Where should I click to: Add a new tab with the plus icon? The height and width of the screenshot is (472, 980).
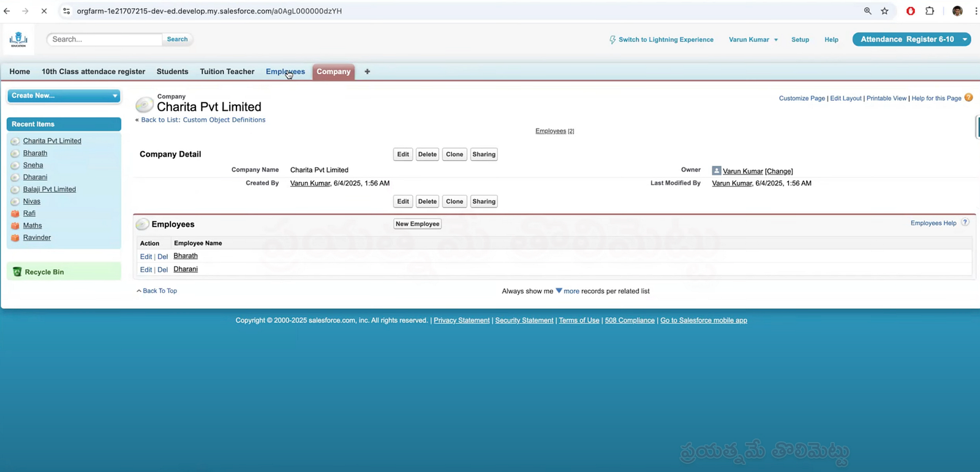click(x=367, y=72)
